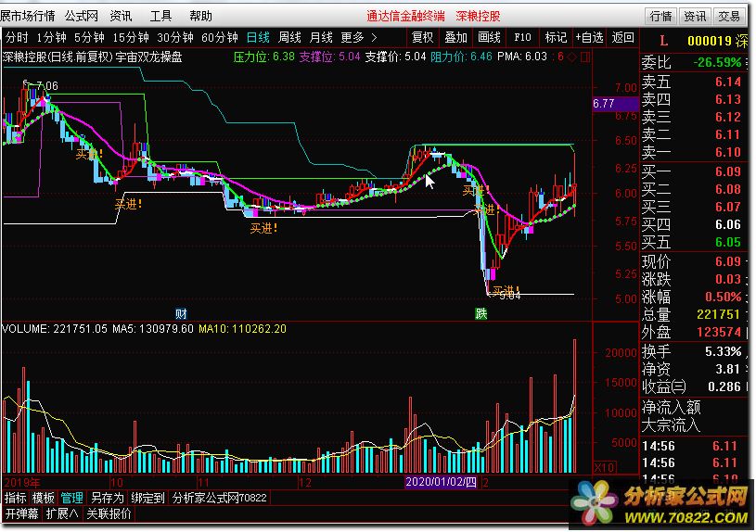Click the diamond icon beside the PMA value
756x532 pixels.
pyautogui.click(x=570, y=57)
